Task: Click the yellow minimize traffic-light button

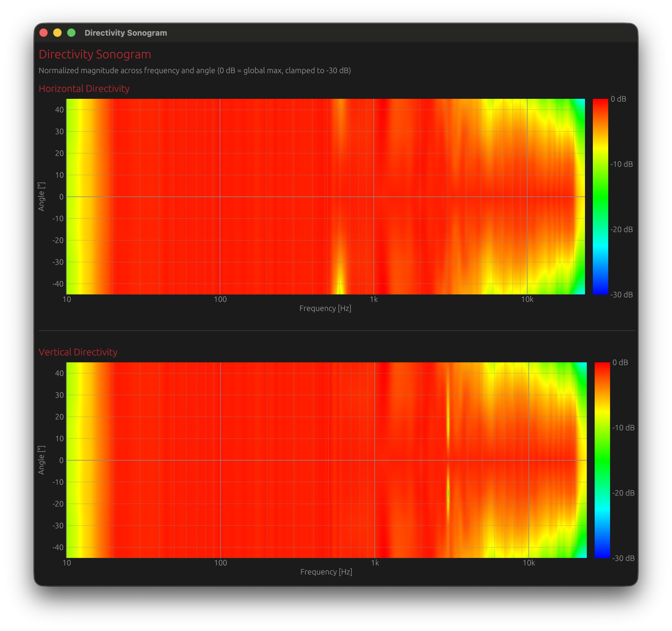Action: pyautogui.click(x=57, y=32)
